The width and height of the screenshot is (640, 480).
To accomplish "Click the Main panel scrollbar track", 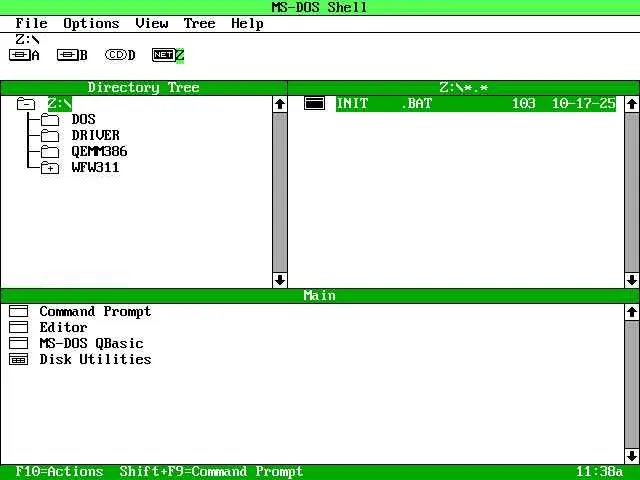I will 632,384.
